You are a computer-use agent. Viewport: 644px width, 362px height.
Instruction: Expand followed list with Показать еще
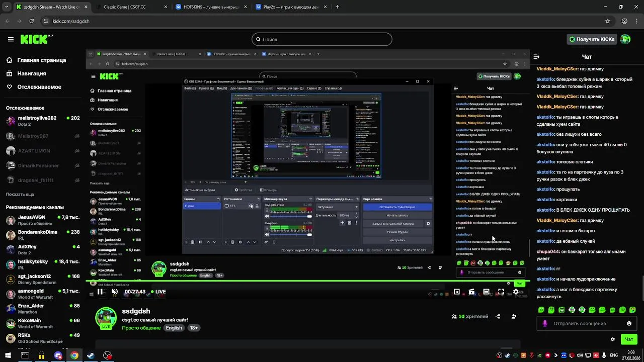tap(20, 194)
